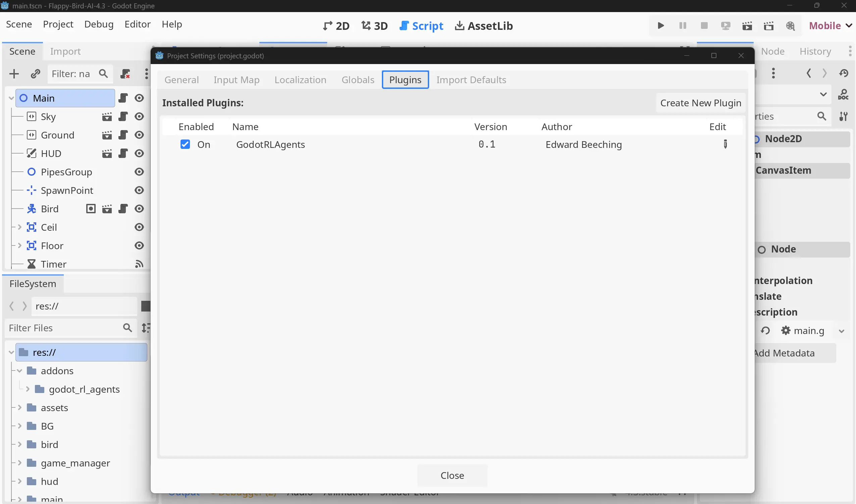Attach or detach script icon in Scene toolbar
Viewport: 856px width, 504px height.
pyautogui.click(x=125, y=74)
